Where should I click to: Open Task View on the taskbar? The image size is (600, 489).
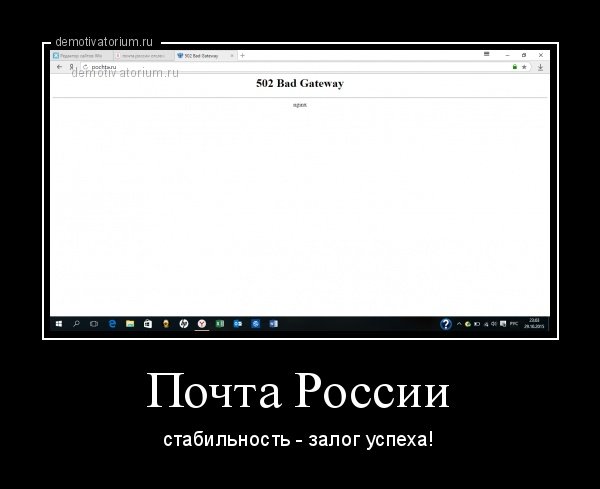[x=94, y=324]
